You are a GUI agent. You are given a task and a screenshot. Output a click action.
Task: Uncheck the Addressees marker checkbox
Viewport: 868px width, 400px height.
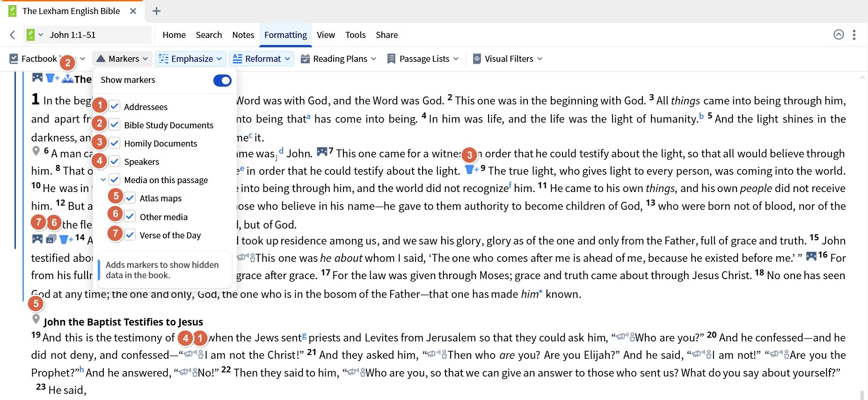pyautogui.click(x=115, y=106)
